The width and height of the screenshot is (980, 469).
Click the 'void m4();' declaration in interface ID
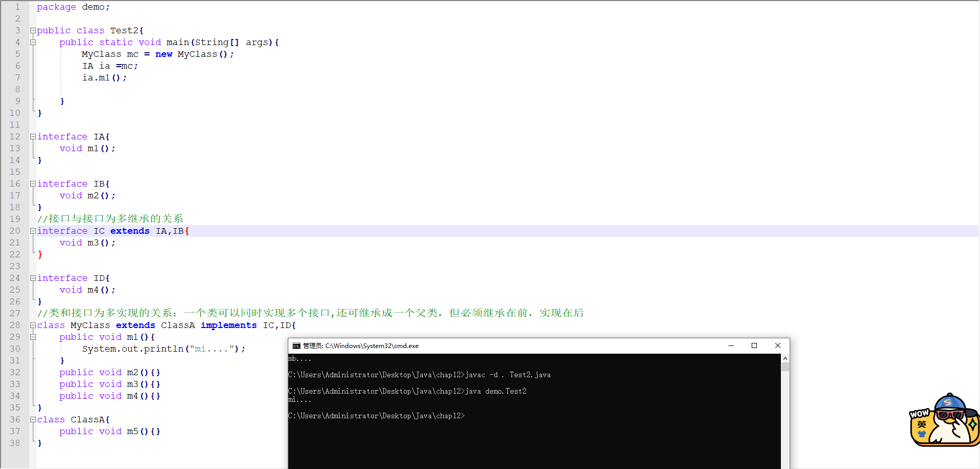coord(87,290)
